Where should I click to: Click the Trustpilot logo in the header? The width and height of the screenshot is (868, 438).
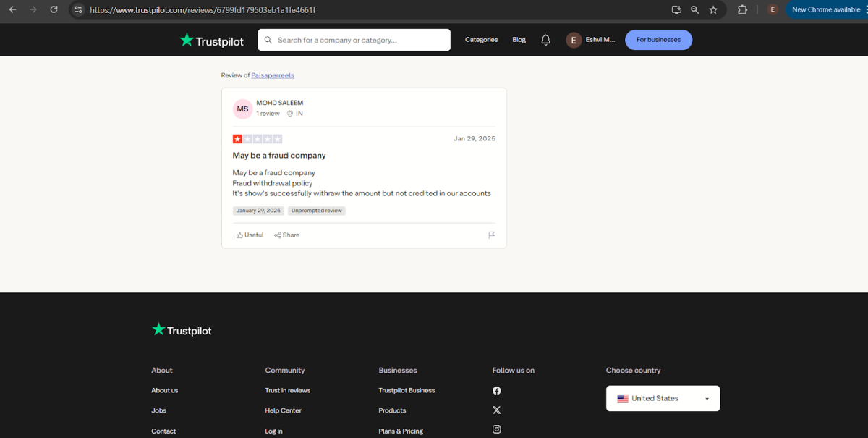[x=211, y=41]
